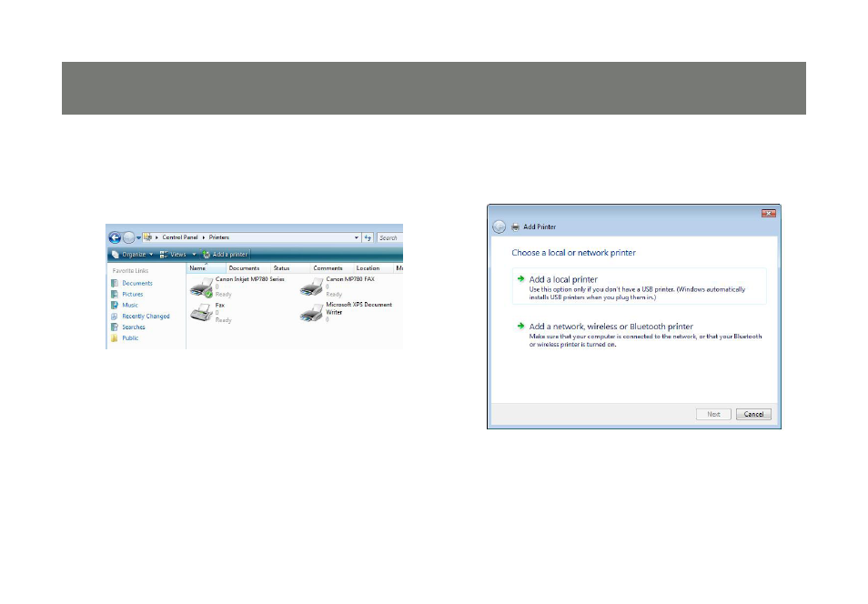Open address bar history dropdown arrow
The height and width of the screenshot is (604, 868).
(357, 237)
